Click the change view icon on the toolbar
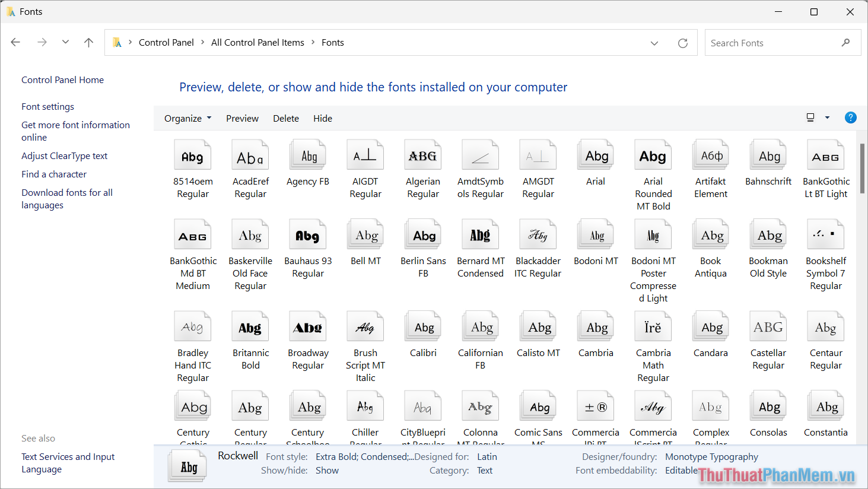The image size is (868, 489). [x=810, y=117]
